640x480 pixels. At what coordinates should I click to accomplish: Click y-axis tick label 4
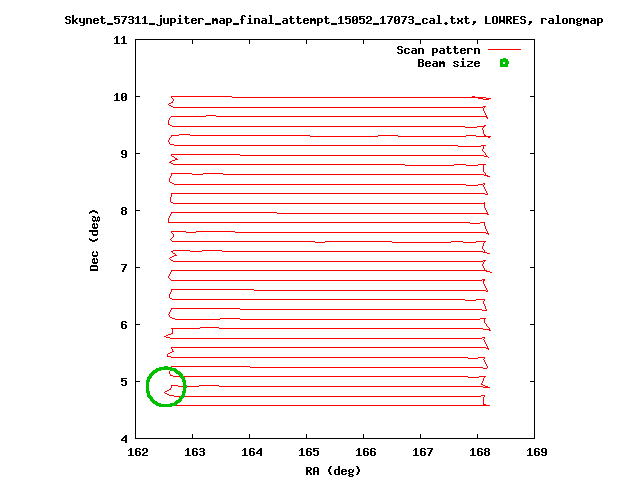pos(121,439)
